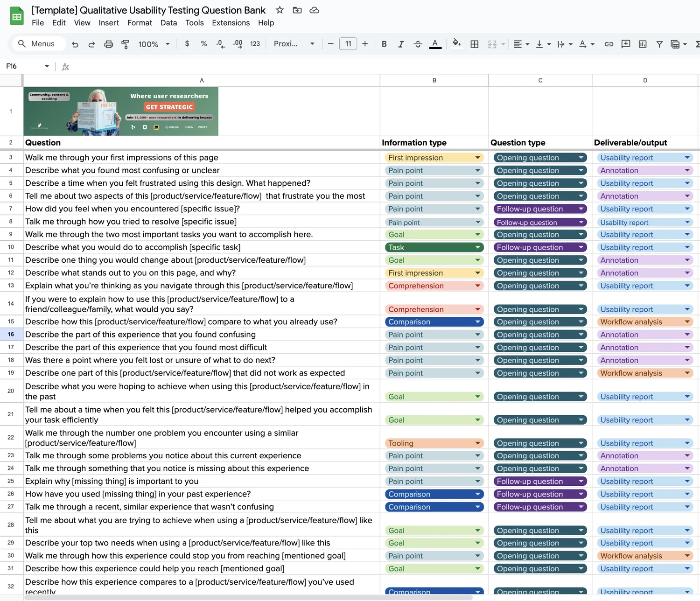The width and height of the screenshot is (700, 601).
Task: Click the Merge cells icon
Action: click(492, 44)
